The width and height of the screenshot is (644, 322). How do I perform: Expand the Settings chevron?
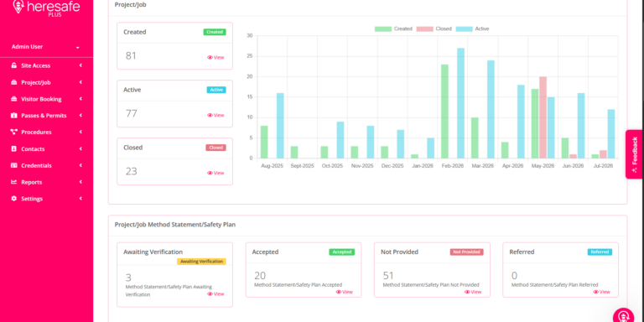pos(80,199)
